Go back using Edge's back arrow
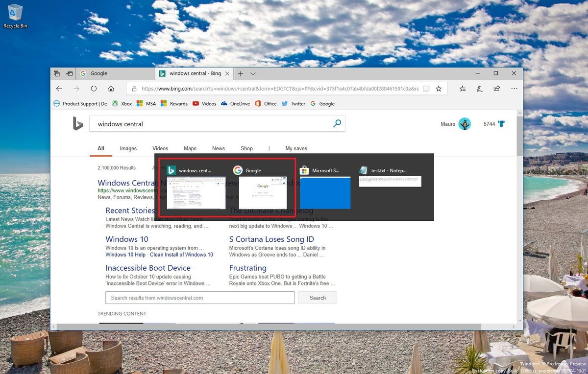Image resolution: width=588 pixels, height=374 pixels. click(x=59, y=89)
